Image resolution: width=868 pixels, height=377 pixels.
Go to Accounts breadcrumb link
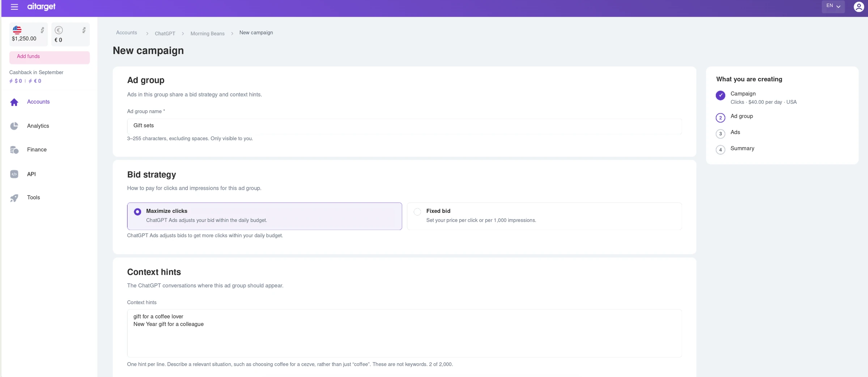(x=127, y=33)
